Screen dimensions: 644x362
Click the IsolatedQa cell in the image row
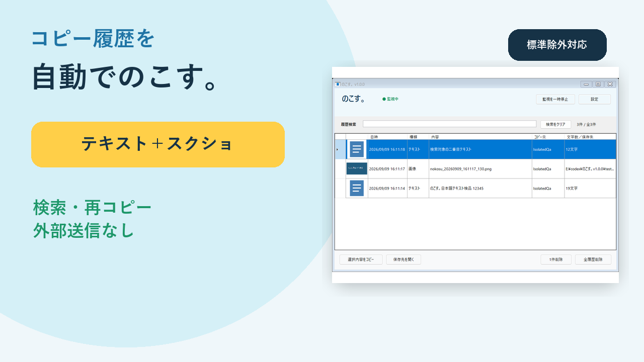548,169
